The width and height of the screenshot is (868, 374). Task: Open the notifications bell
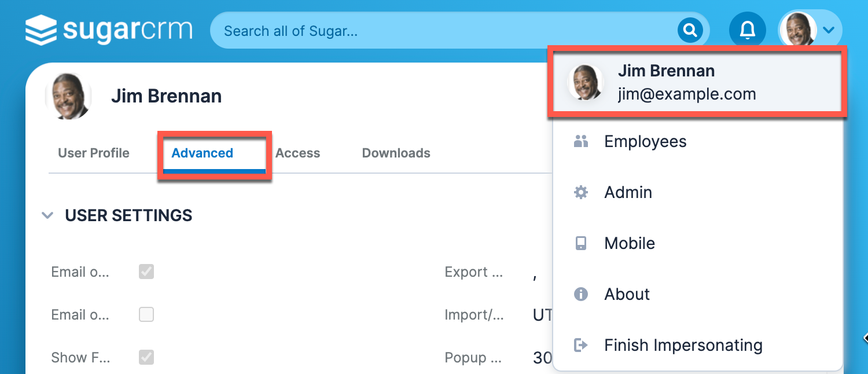tap(747, 30)
